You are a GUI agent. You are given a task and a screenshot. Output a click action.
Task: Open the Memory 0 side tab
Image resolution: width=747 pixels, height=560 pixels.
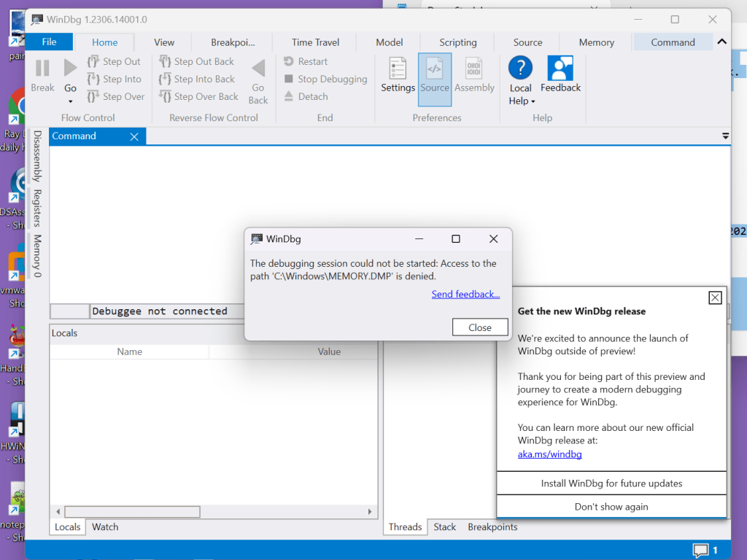tap(37, 256)
